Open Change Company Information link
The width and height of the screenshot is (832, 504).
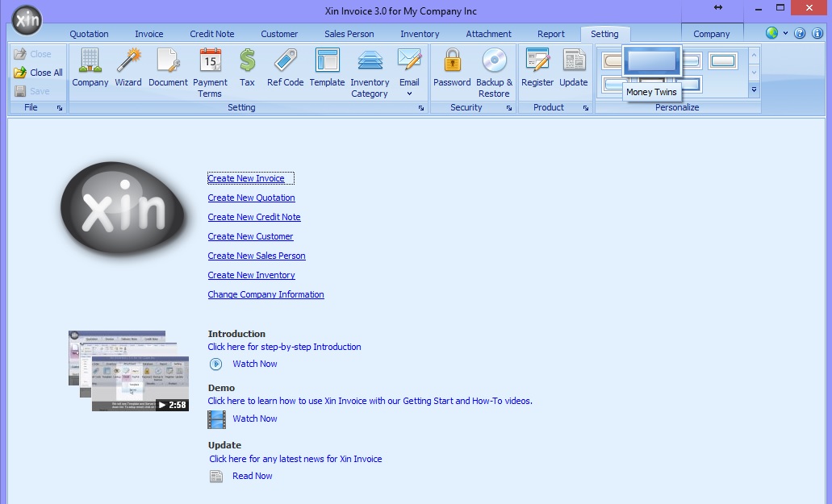coord(265,294)
